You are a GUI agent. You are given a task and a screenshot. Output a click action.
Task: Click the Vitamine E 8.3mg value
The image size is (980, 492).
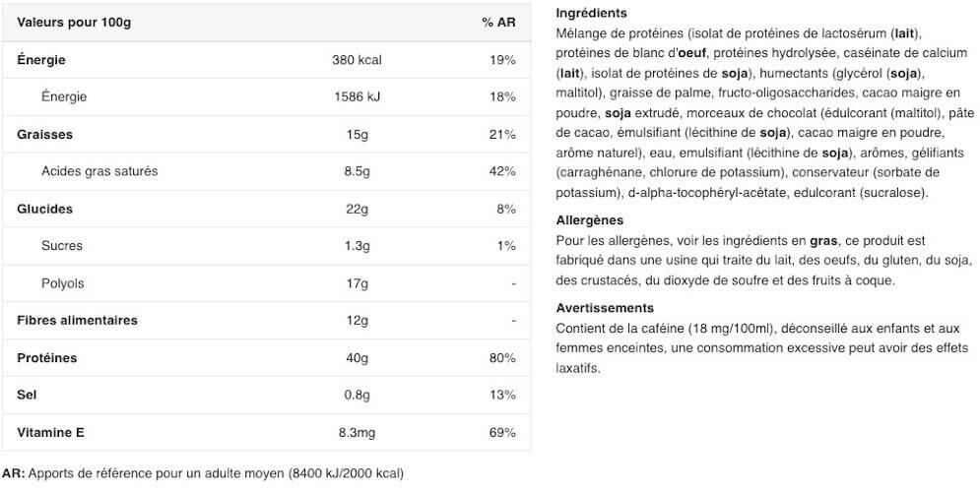[x=357, y=432]
